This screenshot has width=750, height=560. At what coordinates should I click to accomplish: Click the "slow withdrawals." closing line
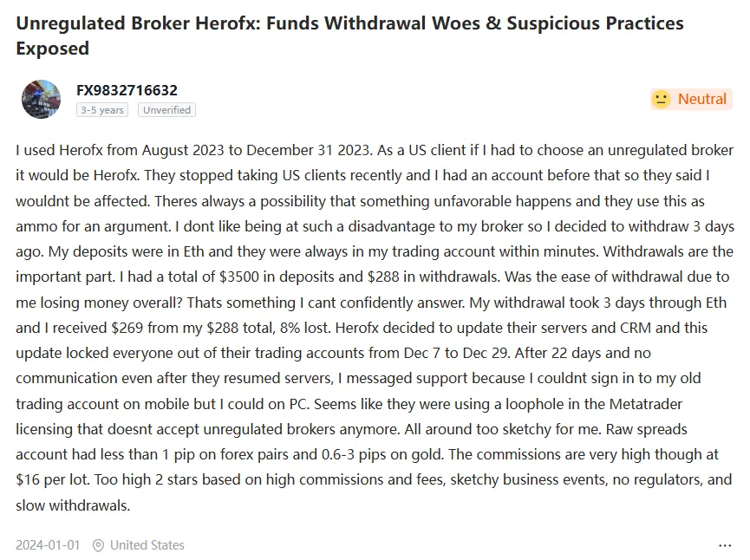pyautogui.click(x=73, y=505)
